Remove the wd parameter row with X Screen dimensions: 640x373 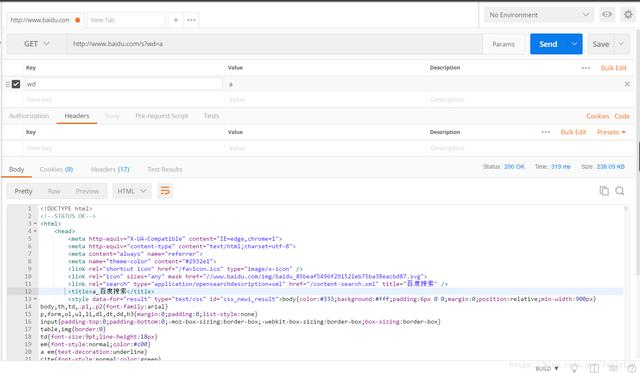click(627, 84)
